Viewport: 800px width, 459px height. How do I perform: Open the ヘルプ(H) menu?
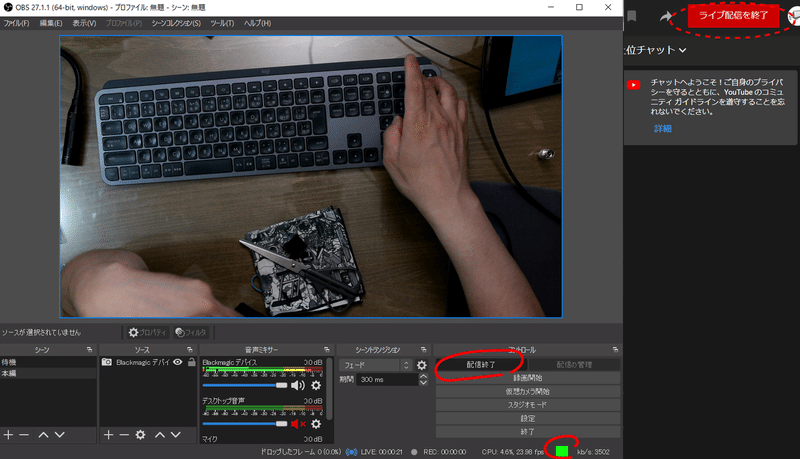point(258,23)
